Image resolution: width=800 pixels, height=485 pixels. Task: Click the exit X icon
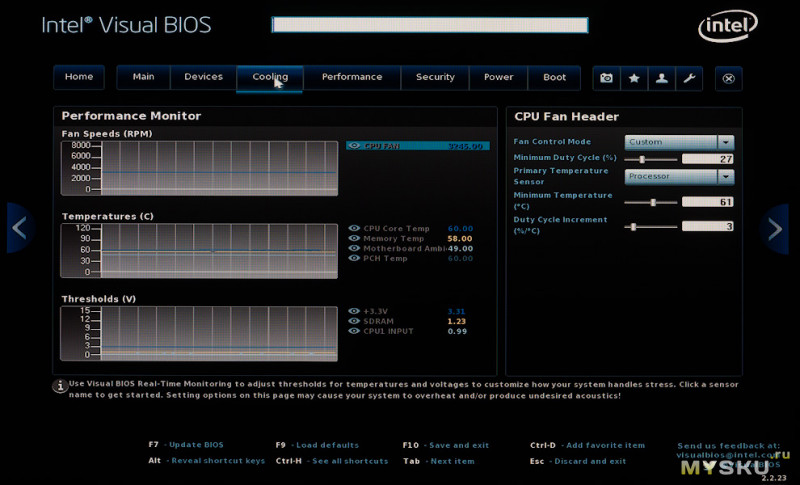pyautogui.click(x=729, y=79)
